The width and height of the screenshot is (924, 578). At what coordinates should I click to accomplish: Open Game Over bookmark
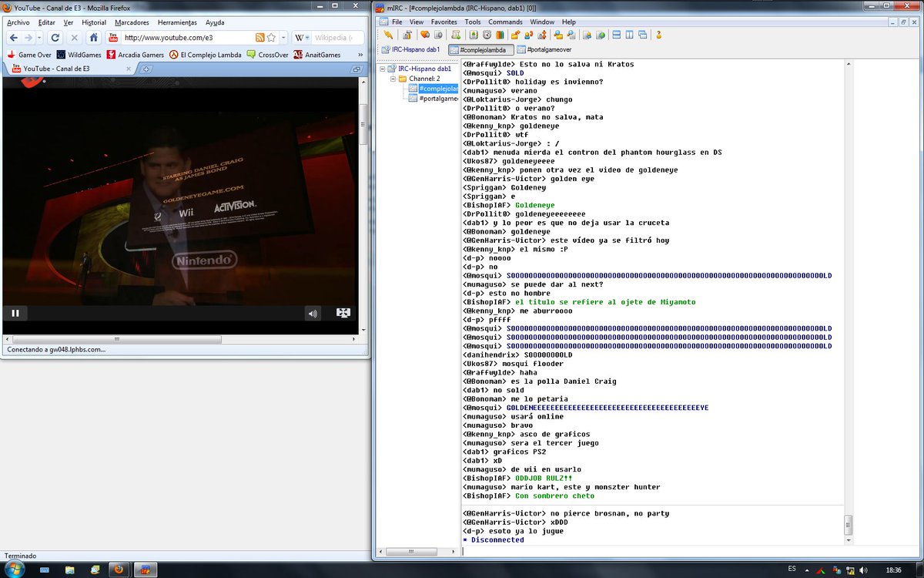click(28, 55)
